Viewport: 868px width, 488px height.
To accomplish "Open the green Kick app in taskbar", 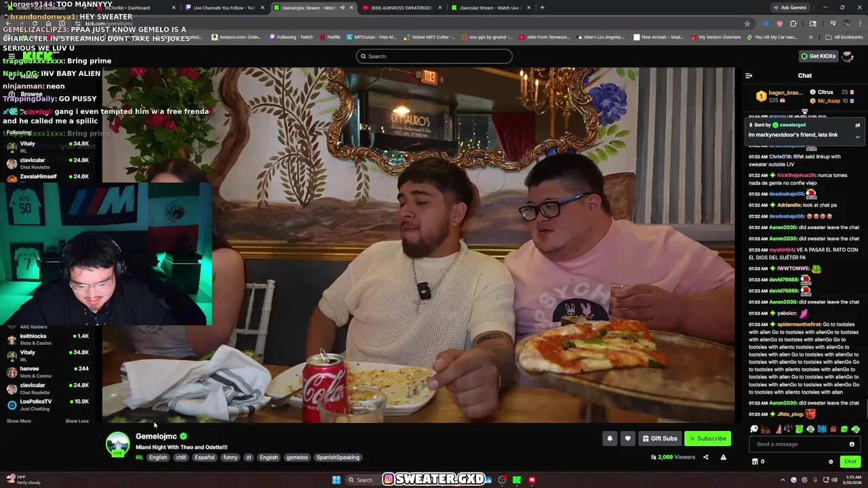I will (x=517, y=480).
